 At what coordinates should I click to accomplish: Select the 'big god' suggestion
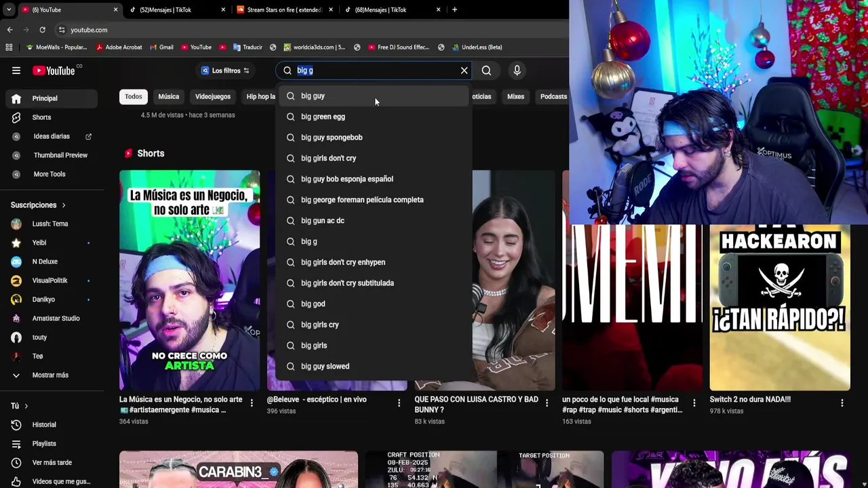[374, 304]
